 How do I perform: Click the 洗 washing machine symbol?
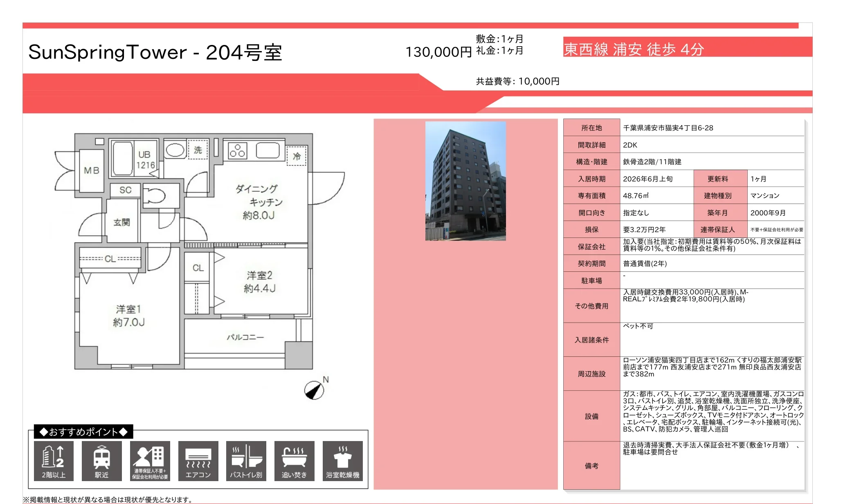pos(198,150)
